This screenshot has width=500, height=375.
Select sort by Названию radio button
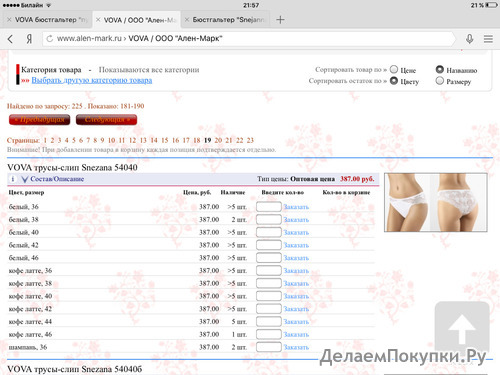tap(440, 69)
